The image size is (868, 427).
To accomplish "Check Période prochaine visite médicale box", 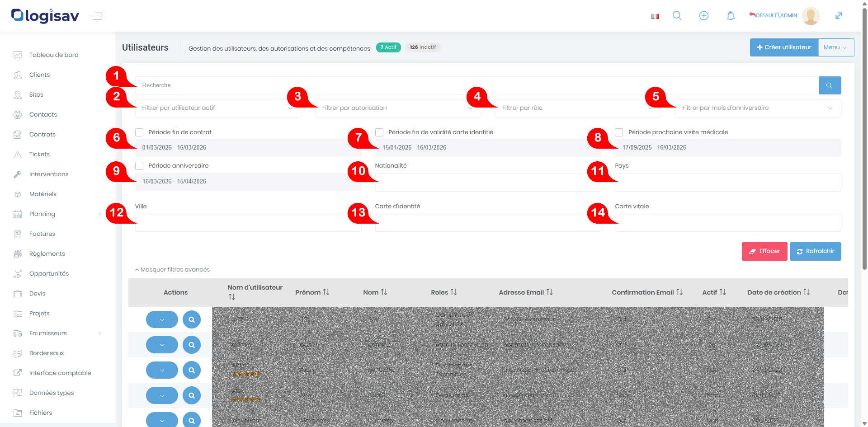I will coord(619,132).
